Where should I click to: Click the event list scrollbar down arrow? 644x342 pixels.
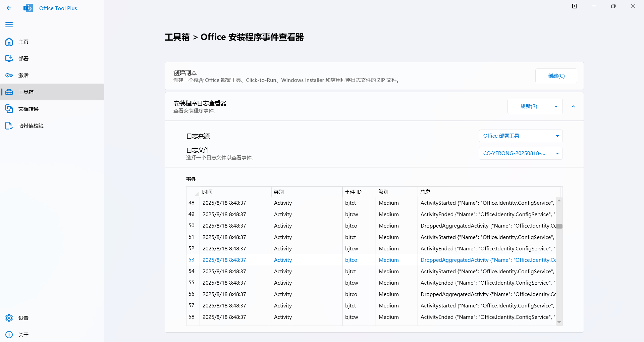[x=559, y=322]
